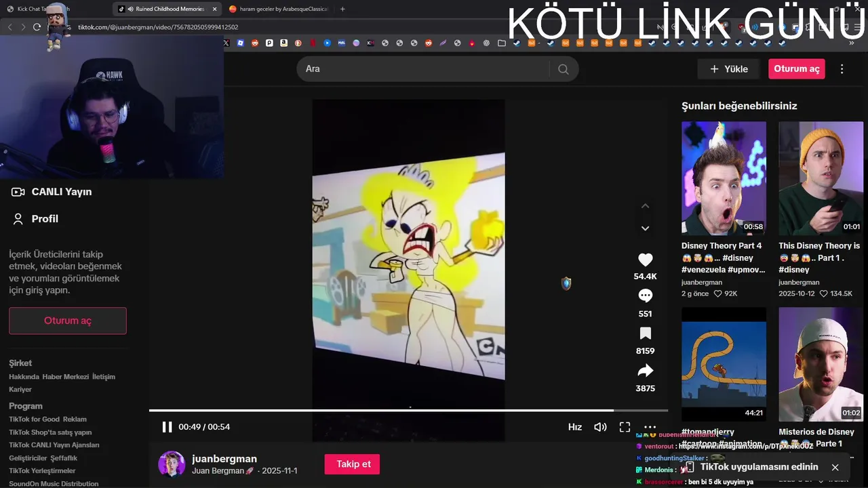Open the 44:21 tomandjerry video thumbnail
Viewport: 868px width, 488px height.
coord(724,365)
